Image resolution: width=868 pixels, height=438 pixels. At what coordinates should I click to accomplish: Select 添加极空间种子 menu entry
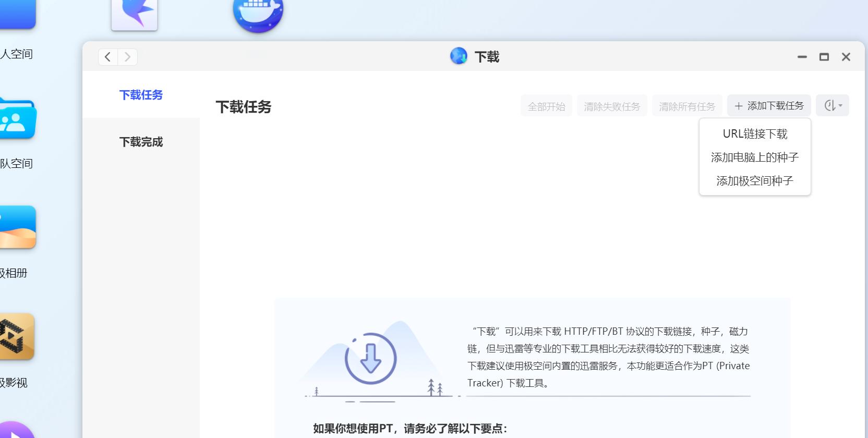pyautogui.click(x=755, y=181)
